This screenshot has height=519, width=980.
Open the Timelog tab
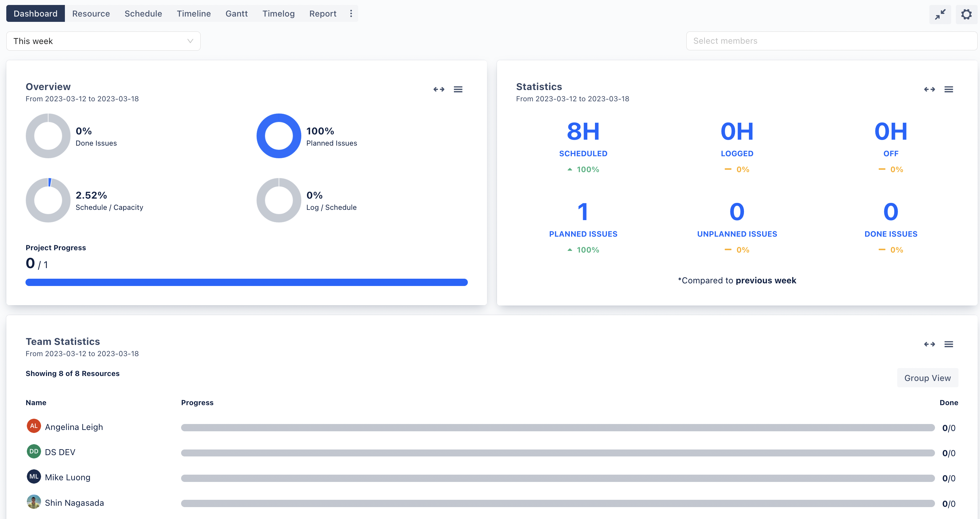(278, 14)
